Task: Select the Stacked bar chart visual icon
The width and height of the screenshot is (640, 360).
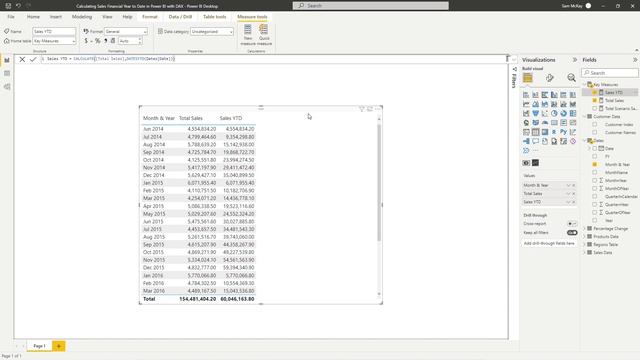Action: 526,95
